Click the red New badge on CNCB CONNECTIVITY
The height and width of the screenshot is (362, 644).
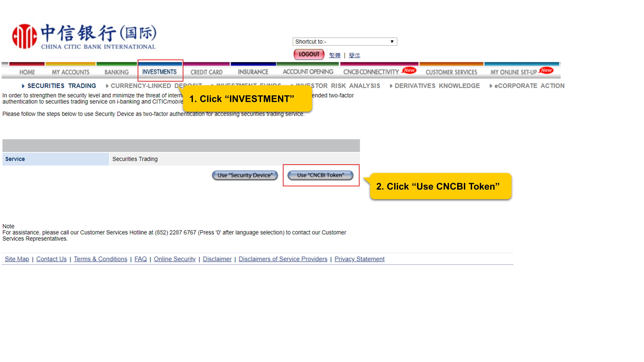point(409,70)
